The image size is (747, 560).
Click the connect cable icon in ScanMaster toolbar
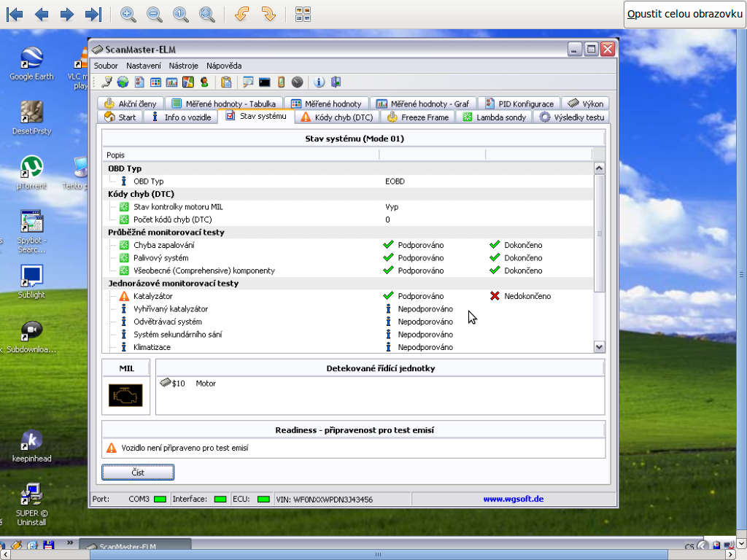coord(107,82)
